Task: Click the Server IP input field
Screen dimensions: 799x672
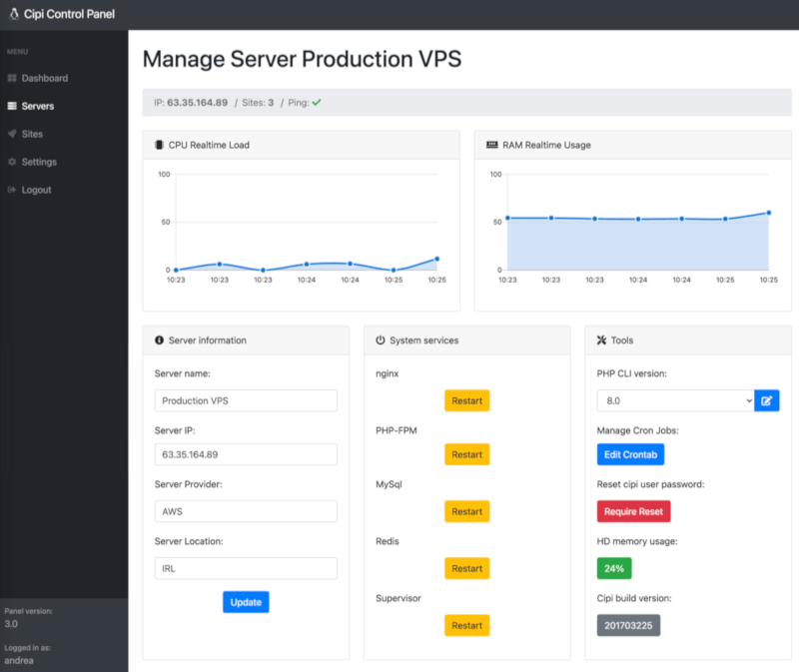Action: pos(246,454)
